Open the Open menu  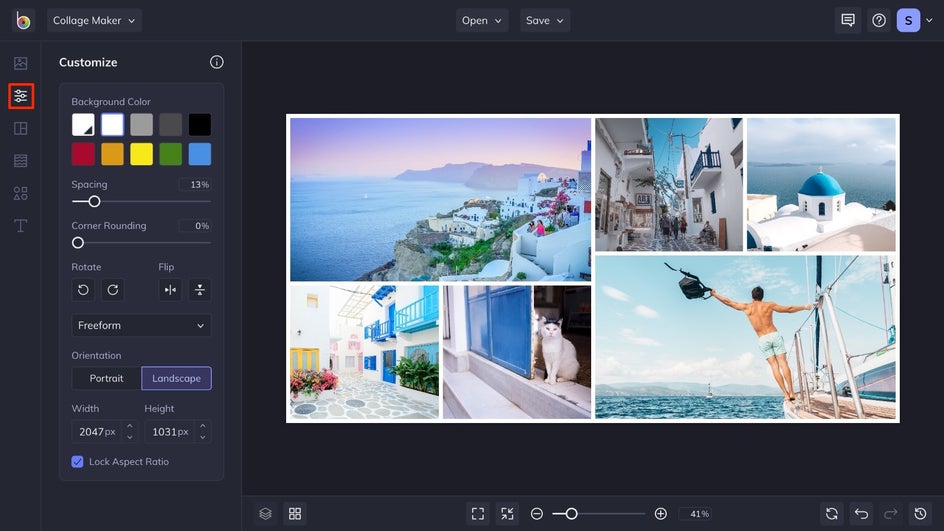pyautogui.click(x=482, y=20)
